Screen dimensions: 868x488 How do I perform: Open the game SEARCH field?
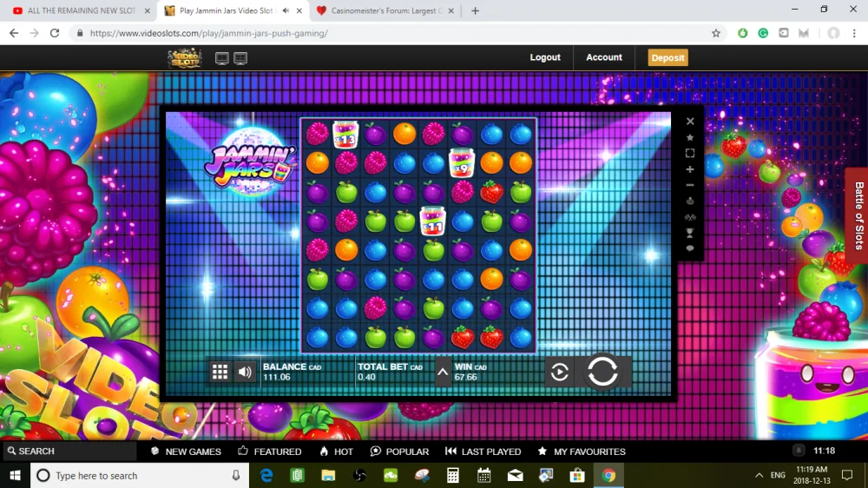pos(69,451)
